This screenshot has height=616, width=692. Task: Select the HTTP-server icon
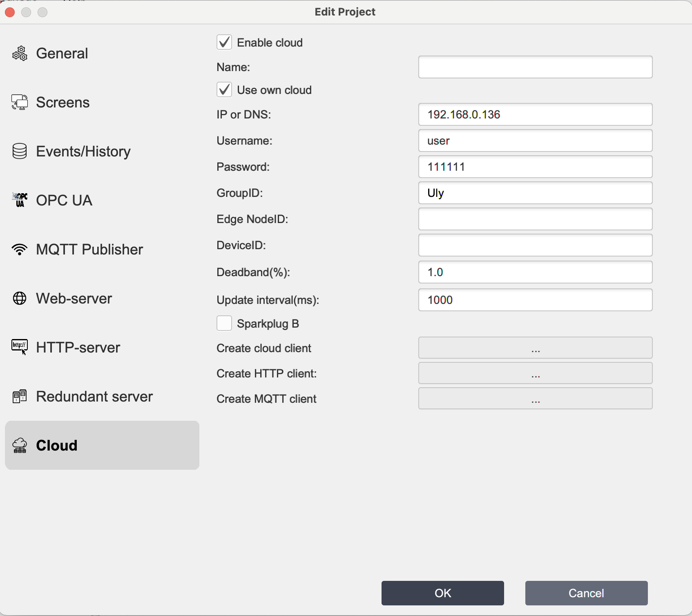click(x=20, y=347)
